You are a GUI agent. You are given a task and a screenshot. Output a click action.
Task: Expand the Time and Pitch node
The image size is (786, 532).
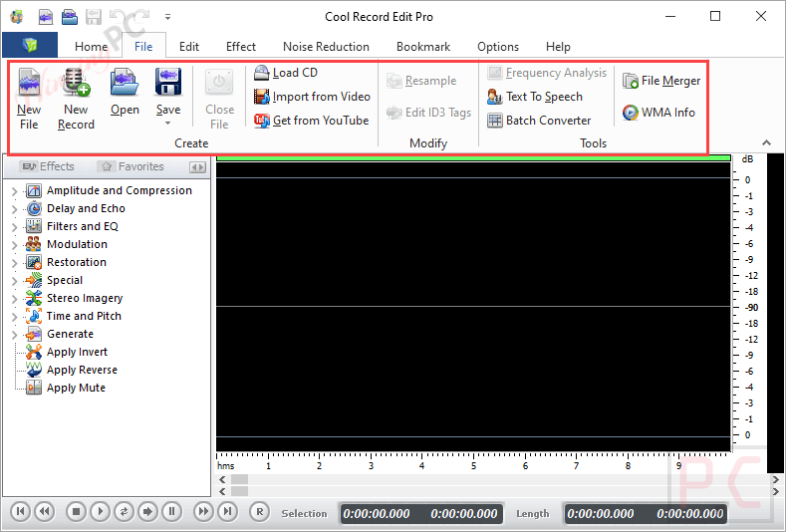pos(14,317)
